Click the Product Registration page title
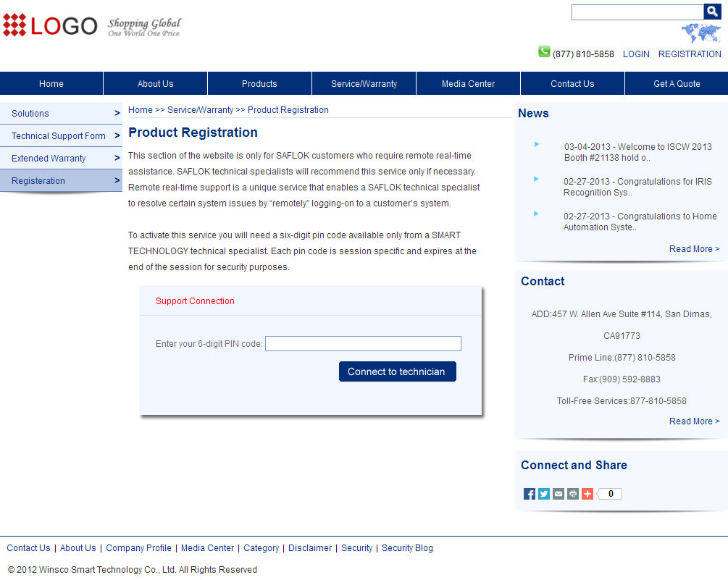This screenshot has width=728, height=580. point(193,133)
